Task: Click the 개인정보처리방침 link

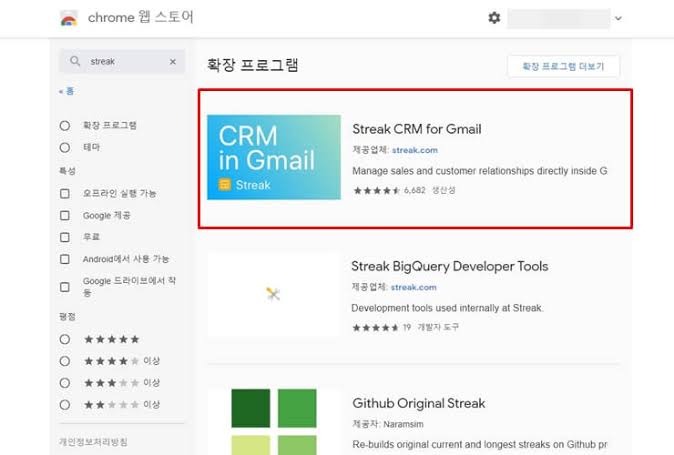Action: [93, 442]
